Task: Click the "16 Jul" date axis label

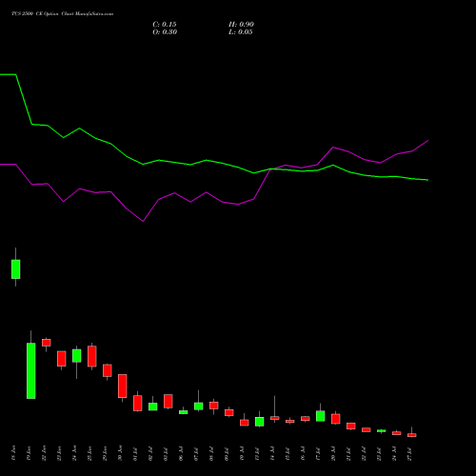Action: pos(303,454)
